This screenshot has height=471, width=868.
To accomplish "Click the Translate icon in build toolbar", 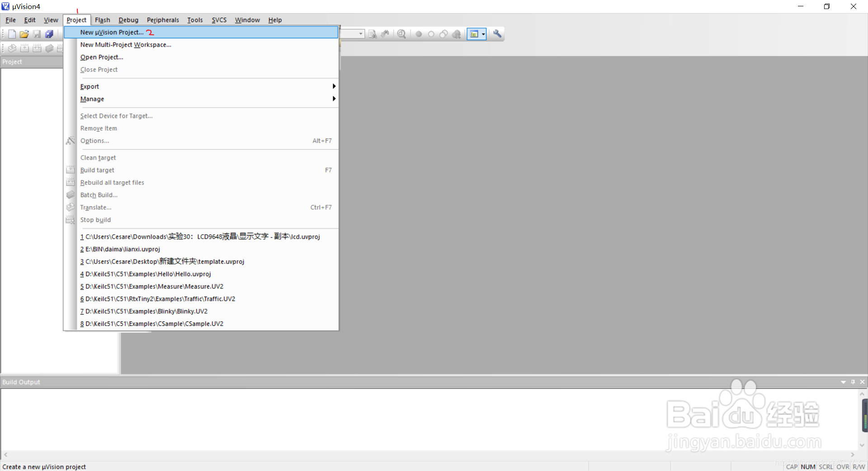I will [x=12, y=48].
